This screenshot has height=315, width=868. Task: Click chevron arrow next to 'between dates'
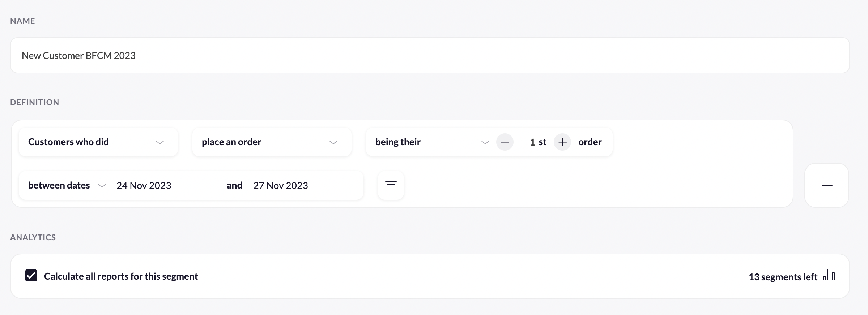102,186
